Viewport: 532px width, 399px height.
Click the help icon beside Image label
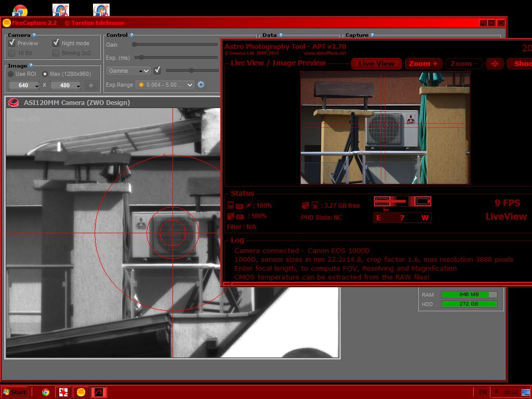pyautogui.click(x=31, y=65)
